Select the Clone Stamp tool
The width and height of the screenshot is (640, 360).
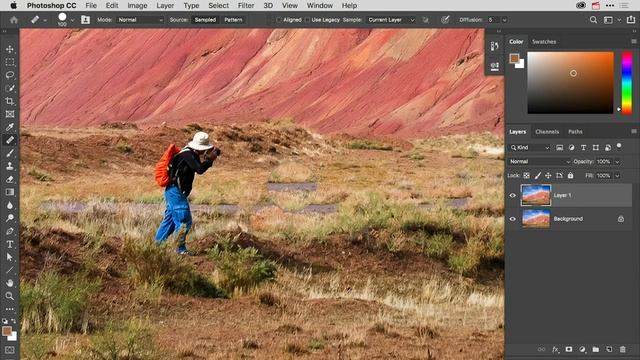coord(10,166)
